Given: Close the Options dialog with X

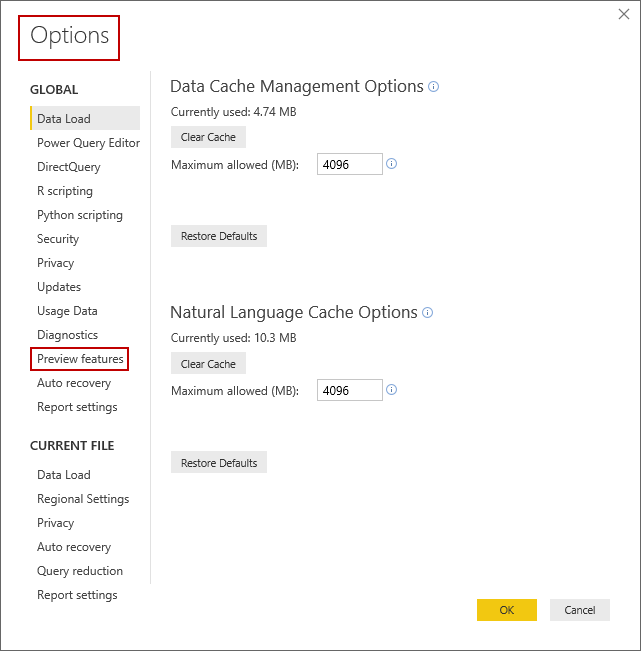Looking at the screenshot, I should 624,14.
